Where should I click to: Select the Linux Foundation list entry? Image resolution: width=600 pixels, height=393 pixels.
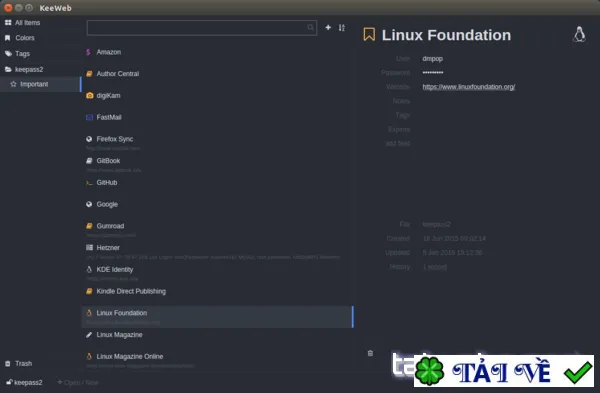click(218, 316)
